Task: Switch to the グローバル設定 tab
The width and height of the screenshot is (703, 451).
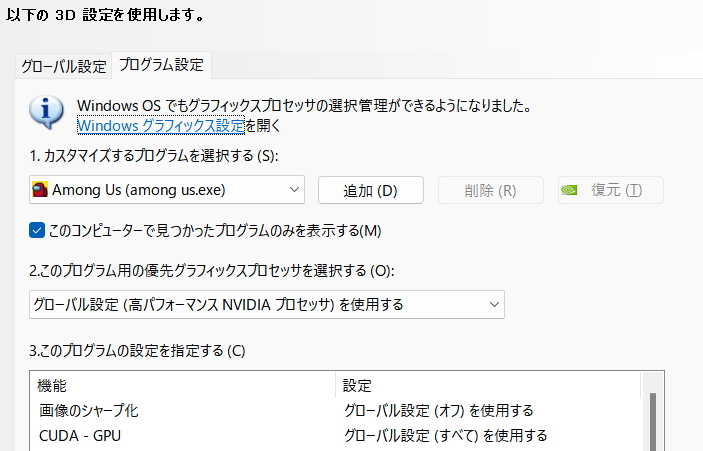Action: tap(64, 66)
